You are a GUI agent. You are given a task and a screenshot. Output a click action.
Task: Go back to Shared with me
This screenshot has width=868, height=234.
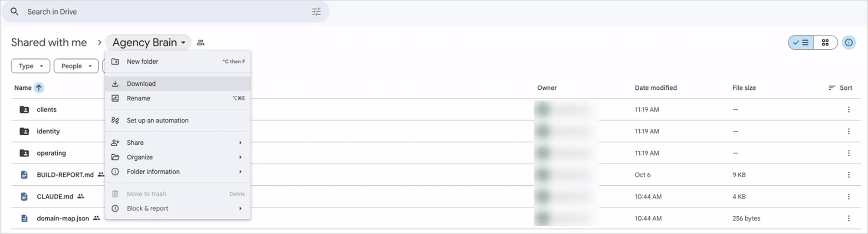point(49,42)
